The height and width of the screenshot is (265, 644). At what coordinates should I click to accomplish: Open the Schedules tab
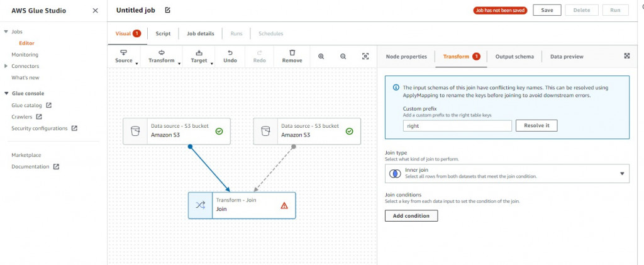coord(270,34)
